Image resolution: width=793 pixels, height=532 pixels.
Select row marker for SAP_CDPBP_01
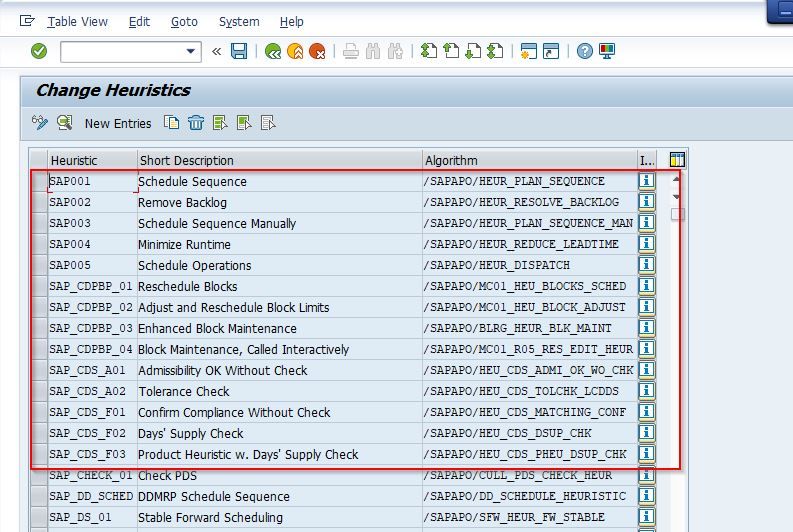39,286
